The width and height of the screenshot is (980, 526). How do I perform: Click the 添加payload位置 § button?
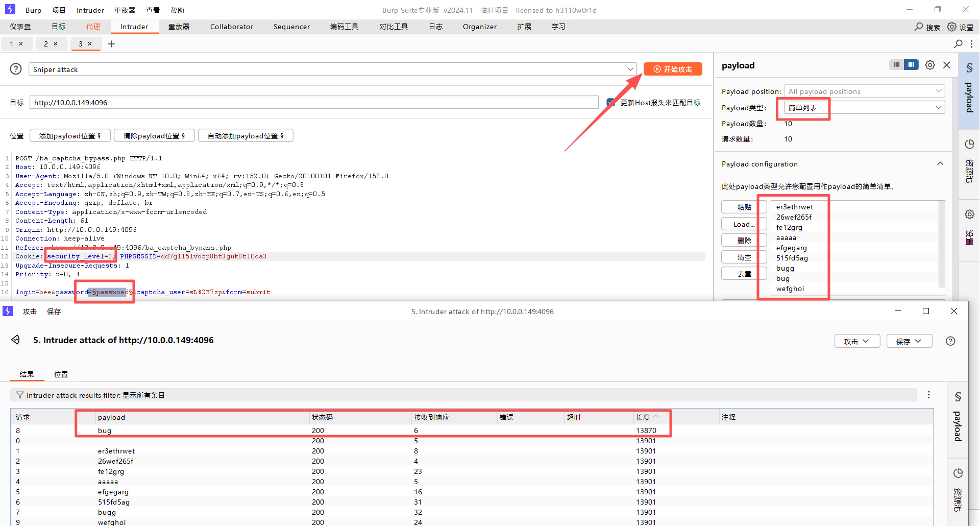pyautogui.click(x=70, y=135)
